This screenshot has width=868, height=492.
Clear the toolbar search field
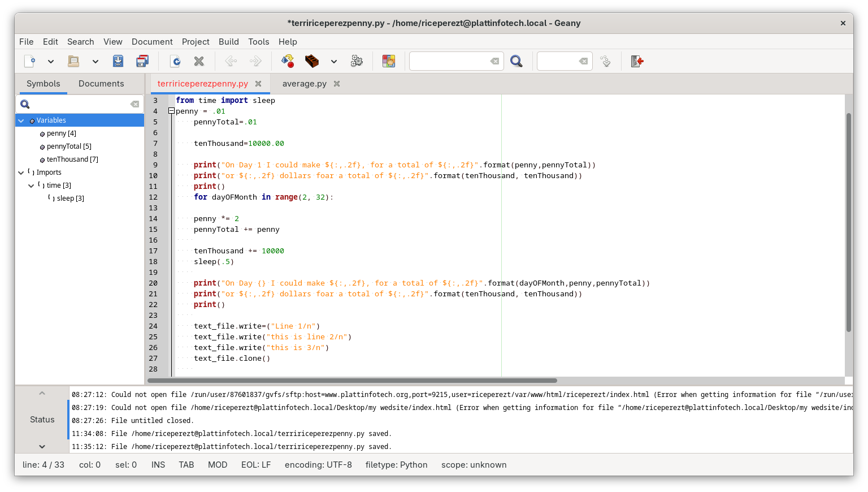(494, 61)
